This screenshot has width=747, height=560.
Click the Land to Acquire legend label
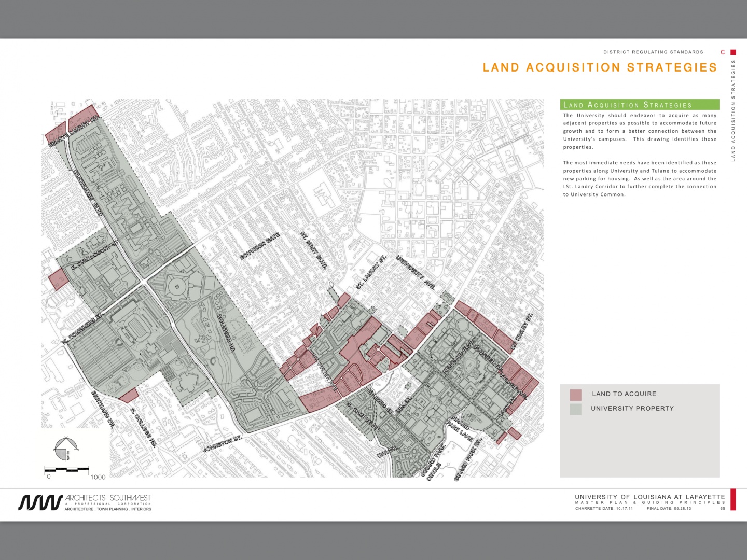pyautogui.click(x=624, y=394)
